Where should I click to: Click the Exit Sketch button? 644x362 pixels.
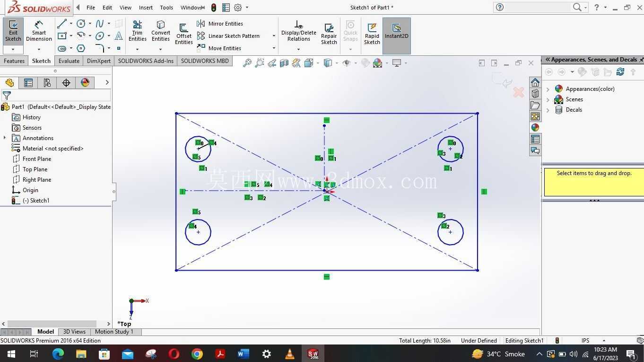tap(13, 32)
